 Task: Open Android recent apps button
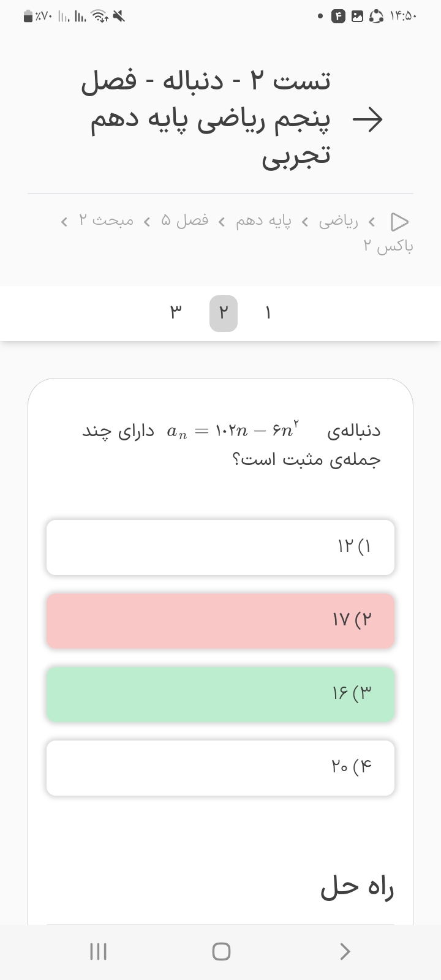pos(98,951)
